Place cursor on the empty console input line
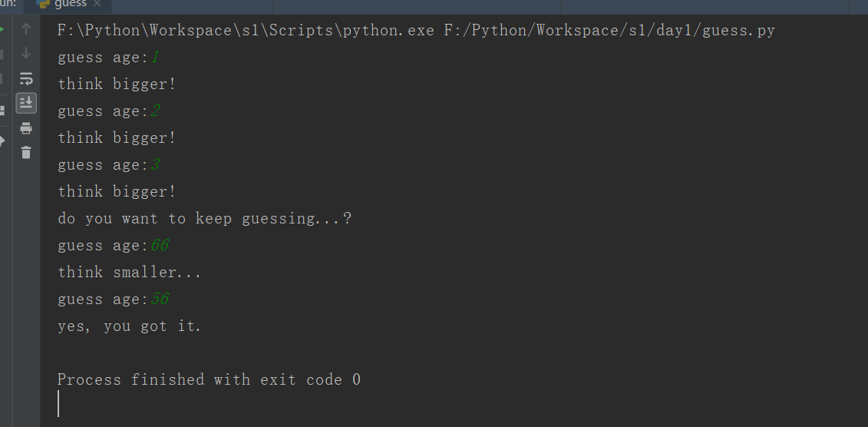 pos(58,404)
